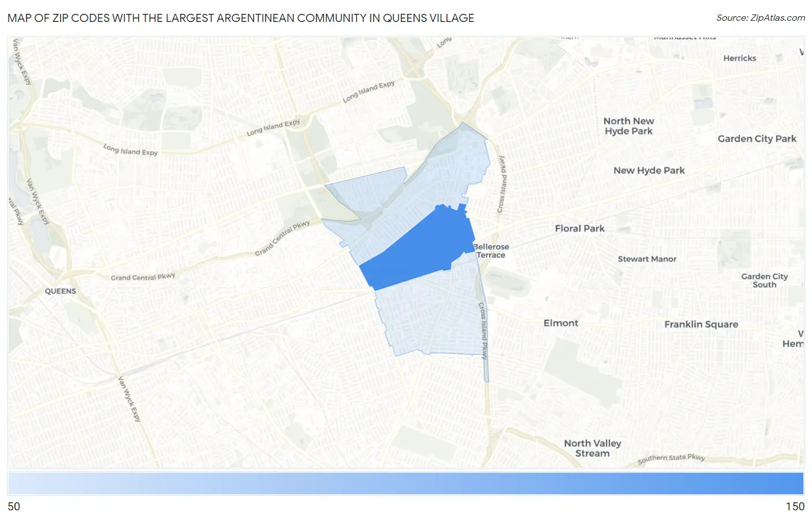Click the New Hyde Park map label
Viewport: 812px width, 519px height.
(x=649, y=170)
